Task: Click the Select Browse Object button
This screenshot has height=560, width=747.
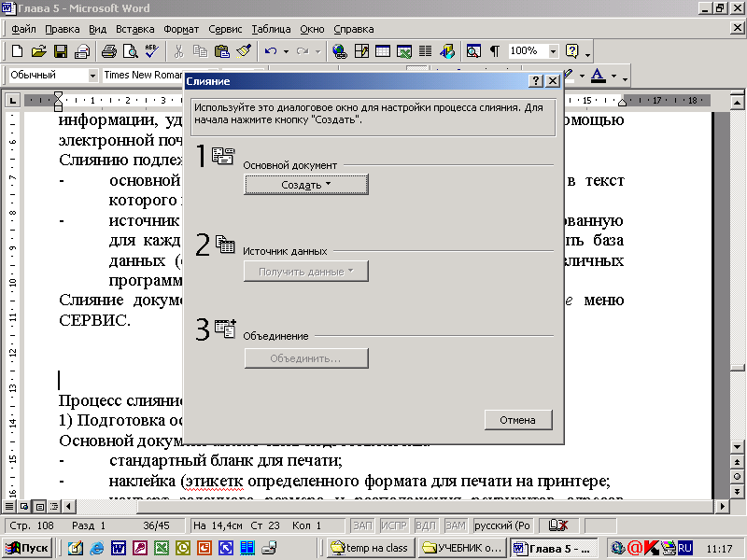Action: pos(737,477)
